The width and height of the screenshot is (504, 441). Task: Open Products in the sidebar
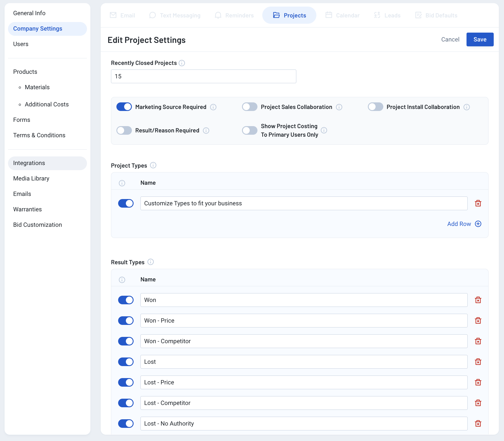pyautogui.click(x=25, y=72)
